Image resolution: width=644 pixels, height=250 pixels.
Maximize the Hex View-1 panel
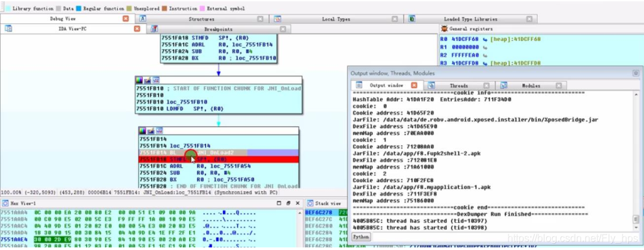[279, 203]
